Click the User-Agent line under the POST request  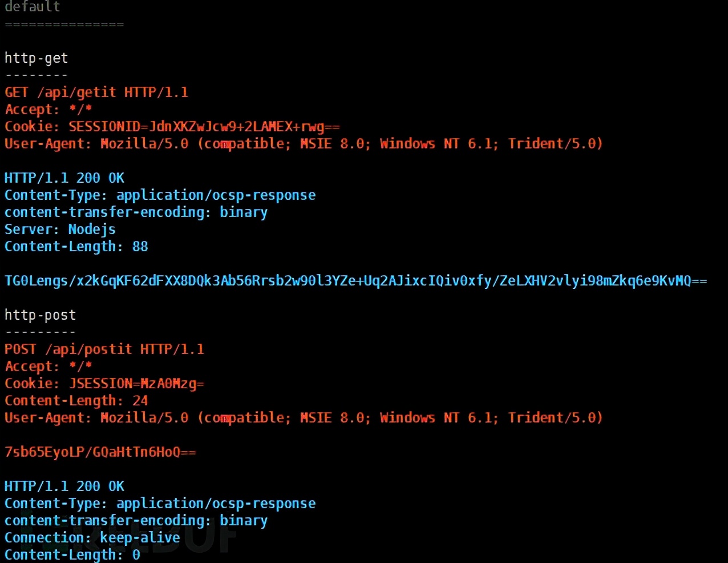click(304, 418)
